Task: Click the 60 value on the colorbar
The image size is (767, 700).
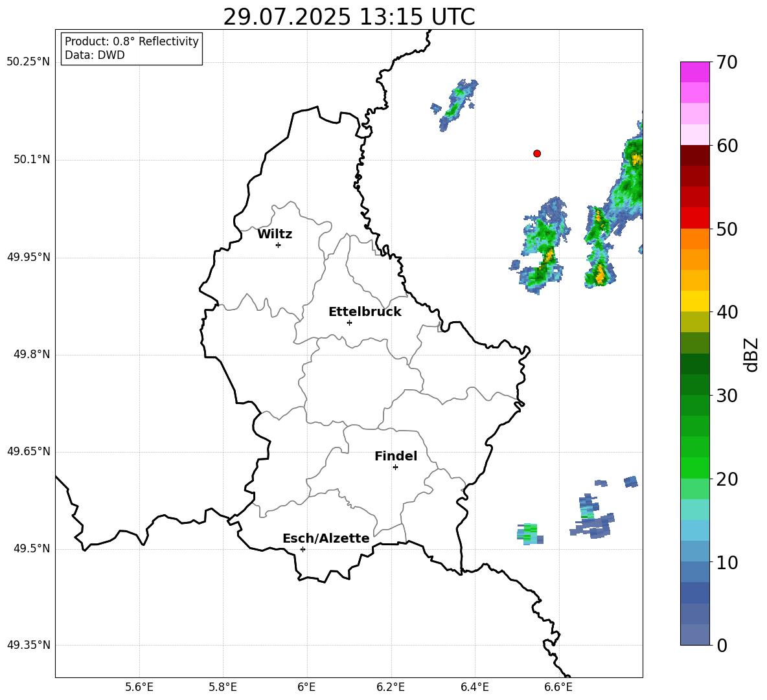Action: tap(727, 146)
